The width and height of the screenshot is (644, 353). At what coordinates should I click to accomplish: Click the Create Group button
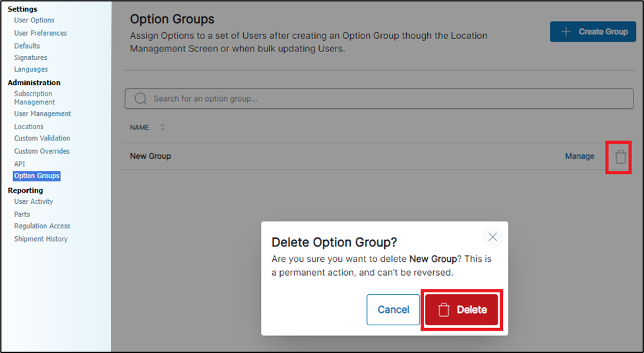(593, 32)
